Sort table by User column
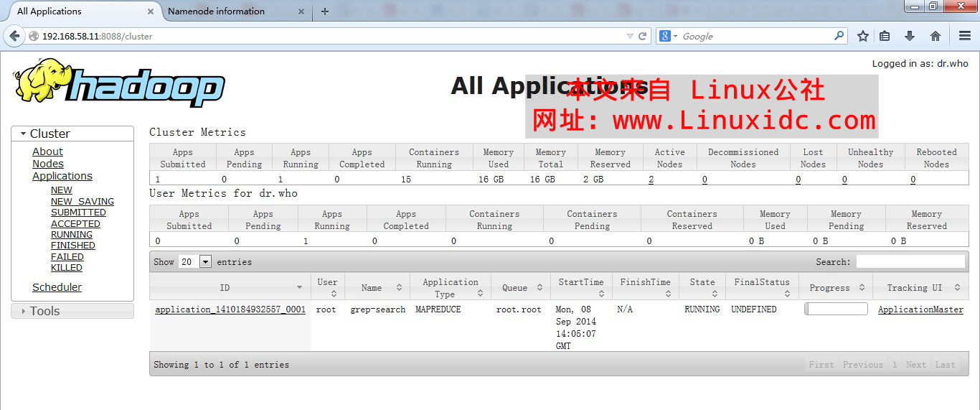The width and height of the screenshot is (980, 410). [328, 288]
